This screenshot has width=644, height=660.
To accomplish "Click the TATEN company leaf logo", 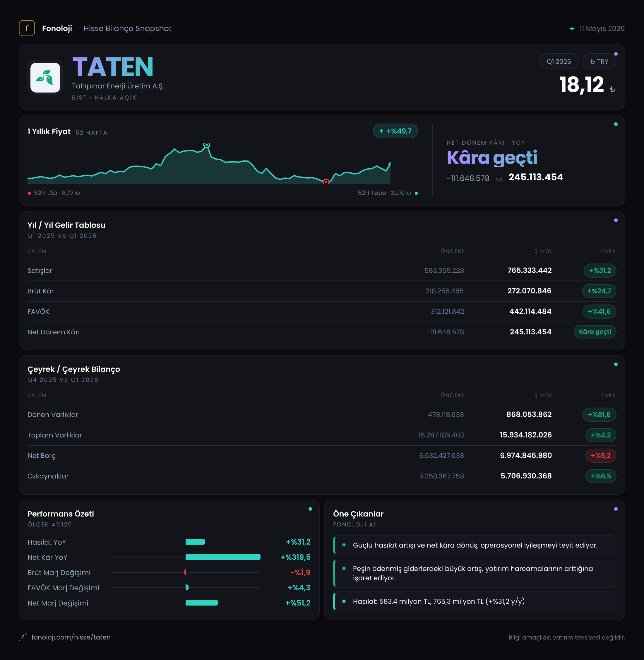I will (x=45, y=78).
